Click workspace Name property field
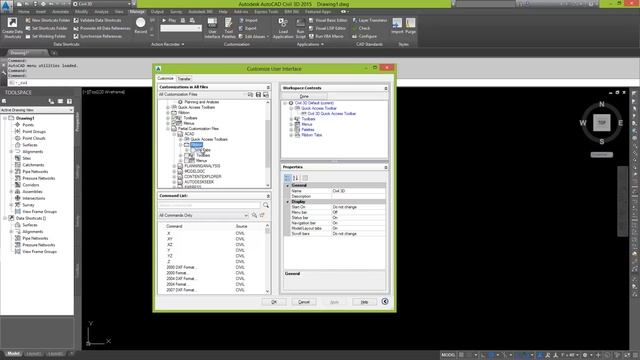640x360 pixels. [x=358, y=191]
